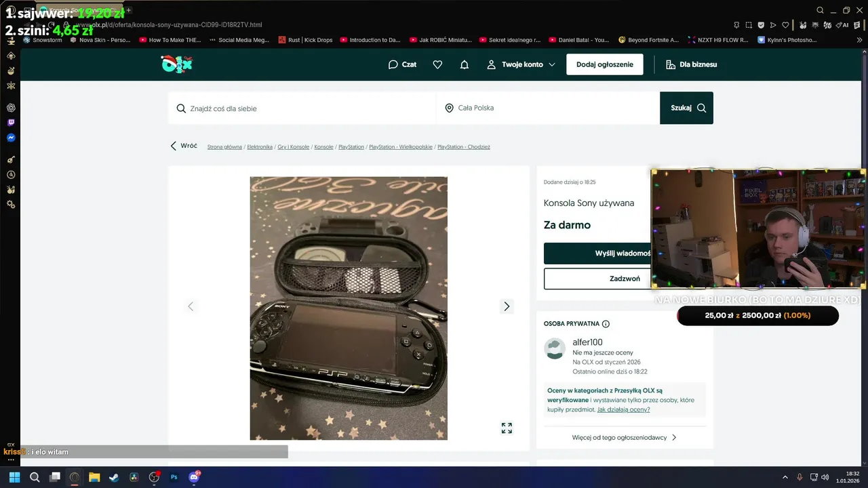Open 'NZXT H9 FLOW R...' bookmark
Image resolution: width=868 pixels, height=488 pixels.
coord(717,40)
